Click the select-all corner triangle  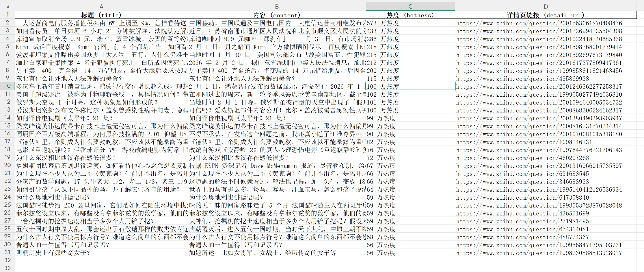pos(7,6)
